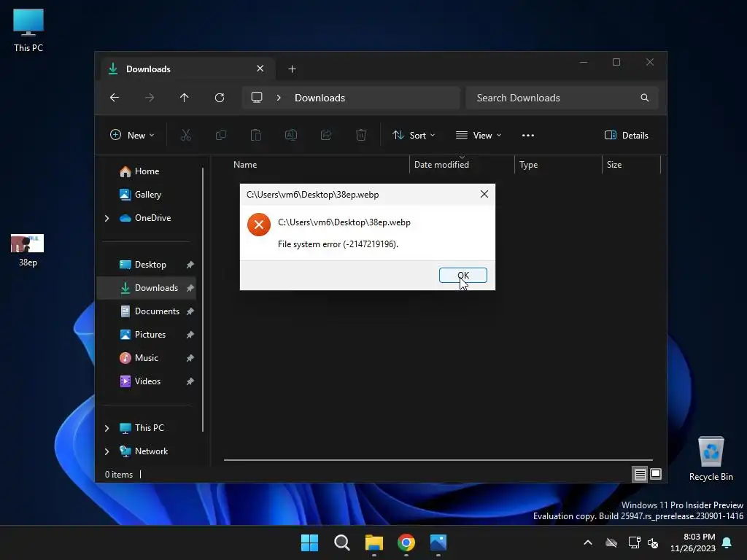Expand the Network tree node
Screen dimensions: 747x560
(x=107, y=451)
